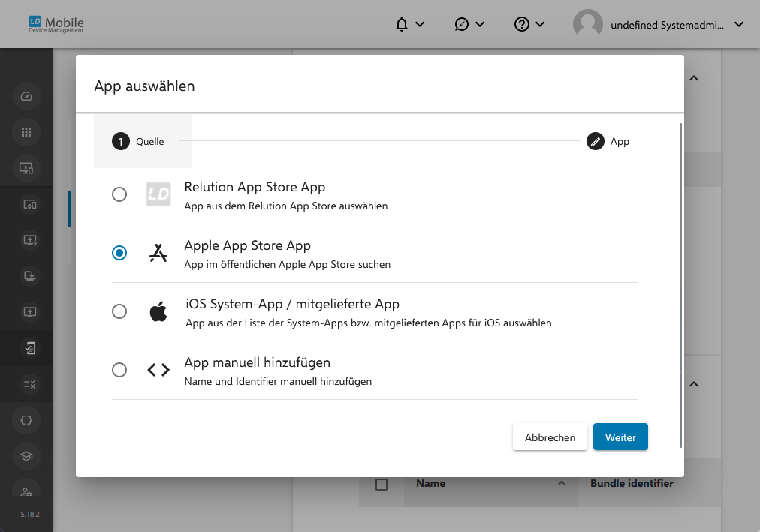Image resolution: width=760 pixels, height=532 pixels.
Task: Open the highlighted device checklist sidebar icon
Action: (29, 348)
